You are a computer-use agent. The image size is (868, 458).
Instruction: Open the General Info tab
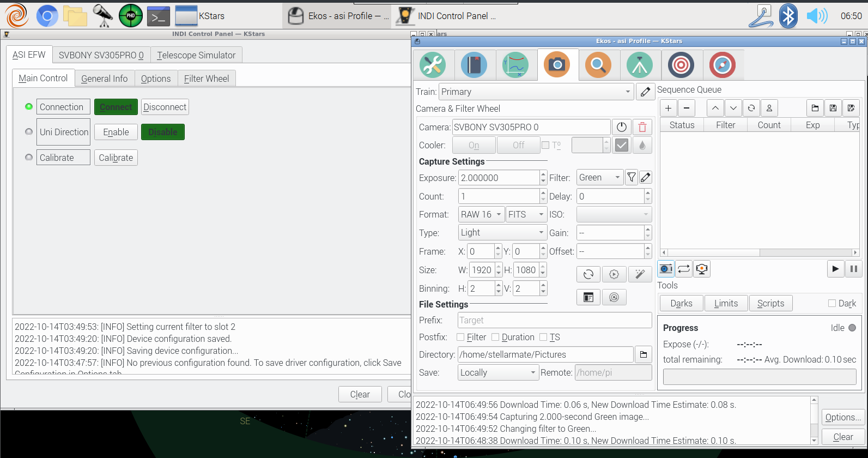click(105, 79)
